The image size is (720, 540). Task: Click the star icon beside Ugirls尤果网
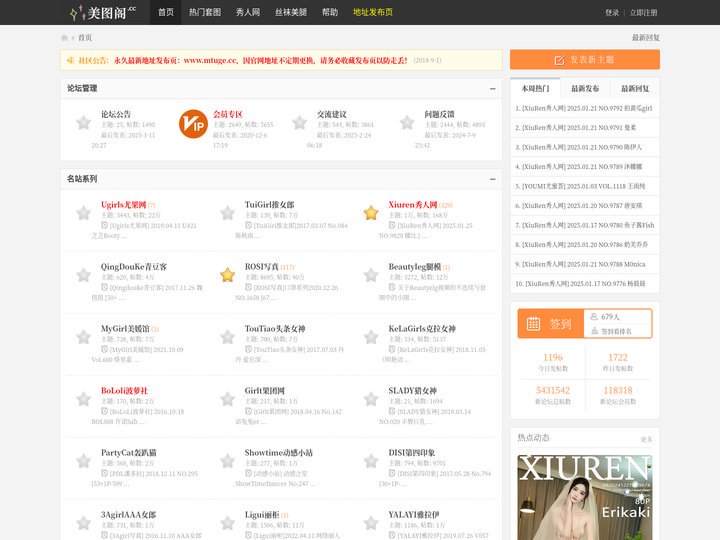point(84,213)
